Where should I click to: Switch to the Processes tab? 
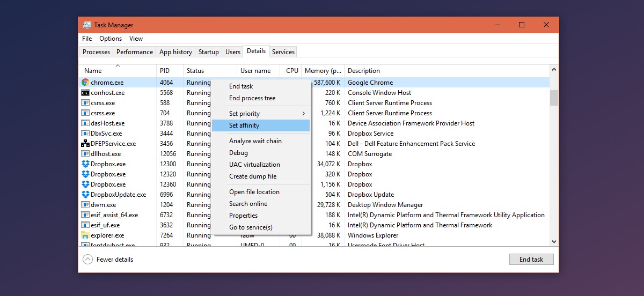97,52
